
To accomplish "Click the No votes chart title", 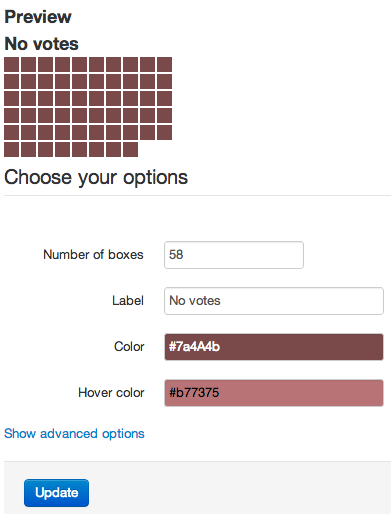I will click(x=41, y=44).
